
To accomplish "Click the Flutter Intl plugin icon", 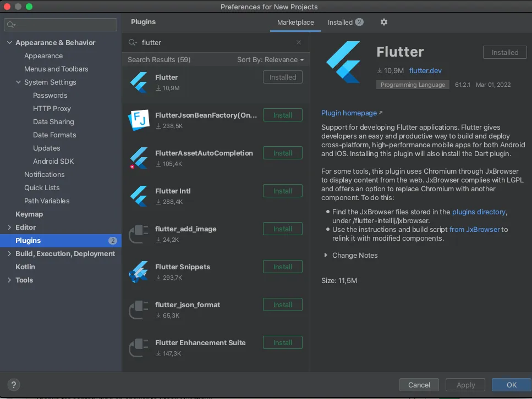I will [x=139, y=196].
